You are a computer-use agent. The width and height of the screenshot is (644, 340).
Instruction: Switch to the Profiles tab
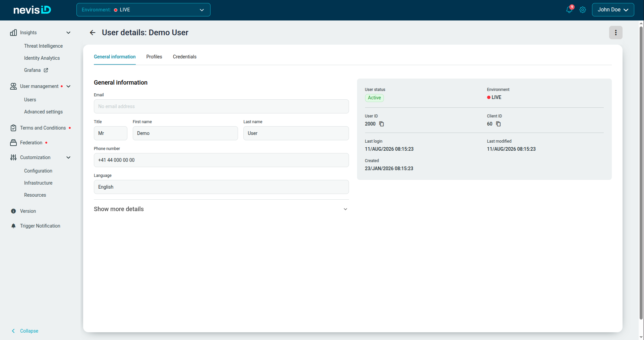pyautogui.click(x=154, y=57)
